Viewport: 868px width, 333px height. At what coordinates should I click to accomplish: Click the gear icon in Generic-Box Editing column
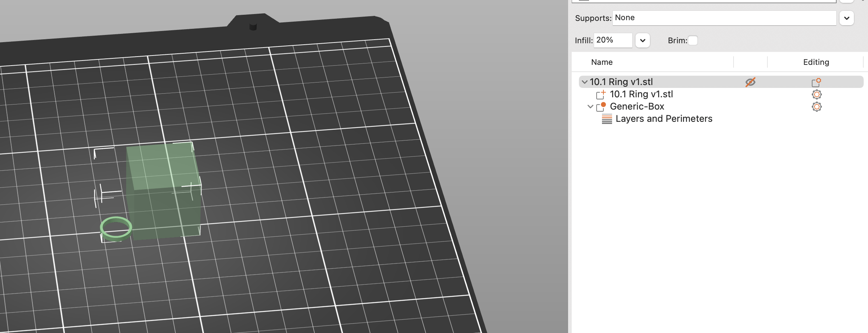tap(816, 106)
